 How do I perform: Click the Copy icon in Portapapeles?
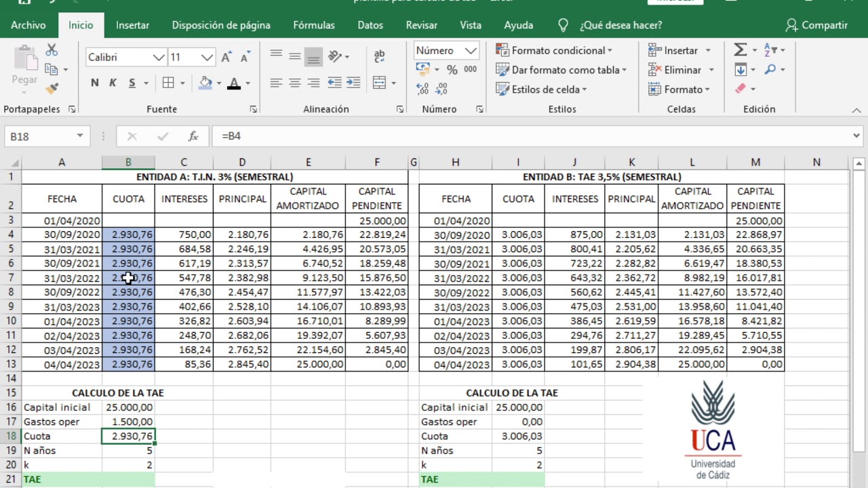tap(52, 69)
